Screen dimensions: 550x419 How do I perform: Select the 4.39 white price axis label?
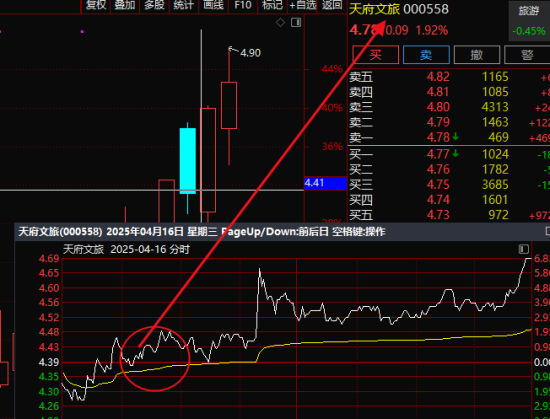tap(49, 362)
